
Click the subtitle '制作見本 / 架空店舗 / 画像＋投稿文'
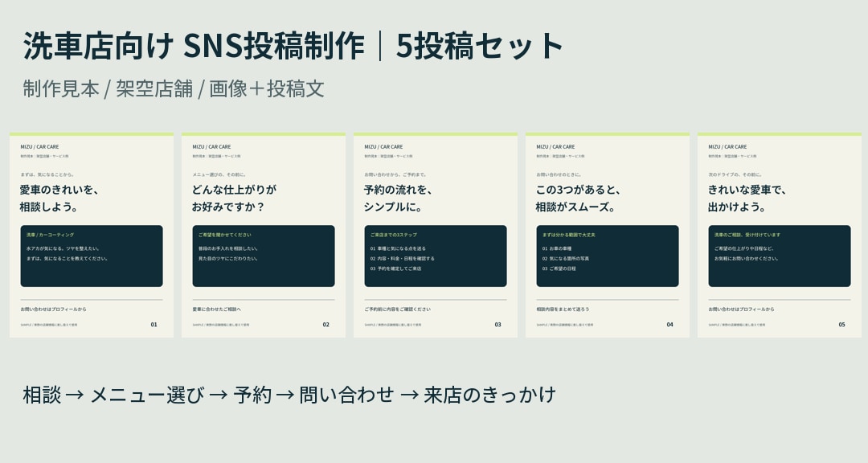click(x=174, y=88)
